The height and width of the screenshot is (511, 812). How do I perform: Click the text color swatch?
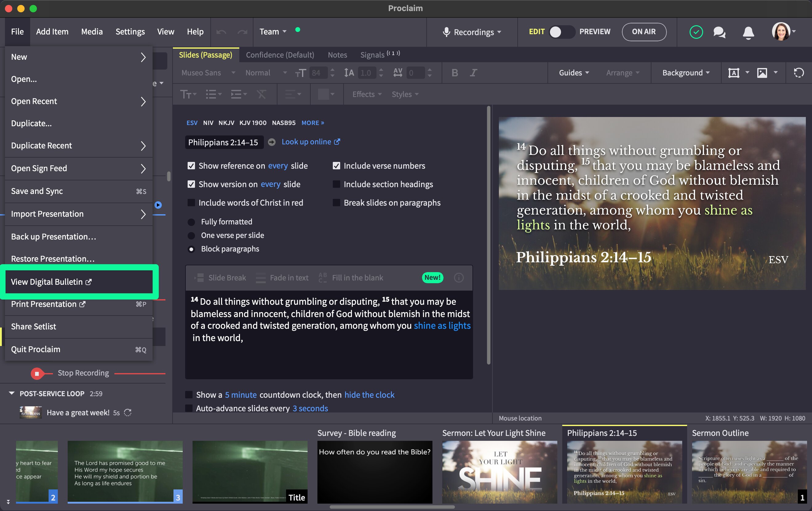[323, 94]
